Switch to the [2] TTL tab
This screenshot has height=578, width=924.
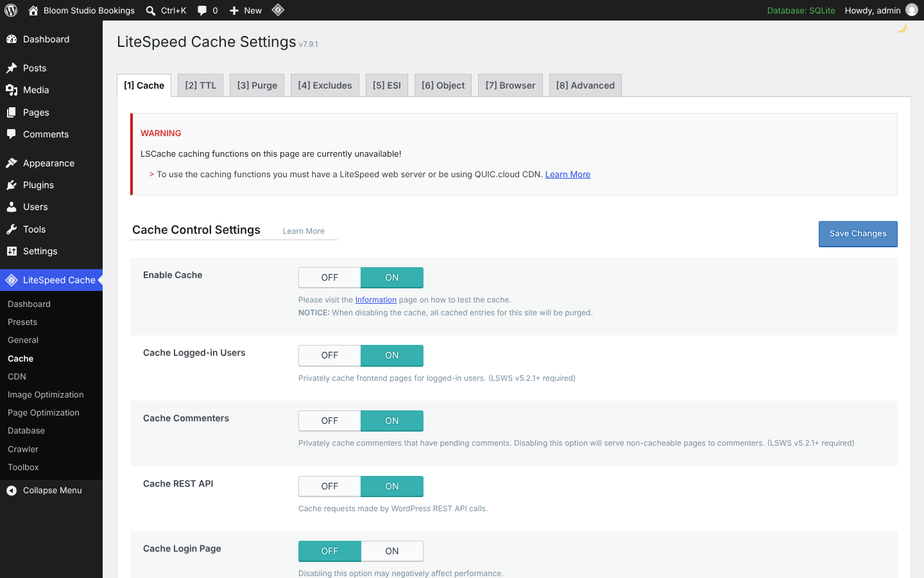[201, 85]
